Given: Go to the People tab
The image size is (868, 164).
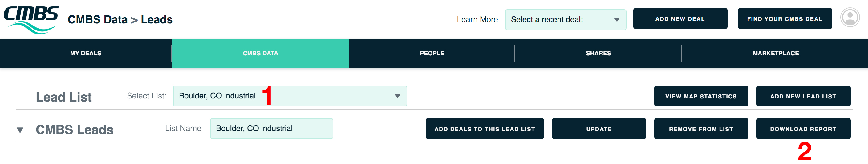Looking at the screenshot, I should click(x=432, y=53).
